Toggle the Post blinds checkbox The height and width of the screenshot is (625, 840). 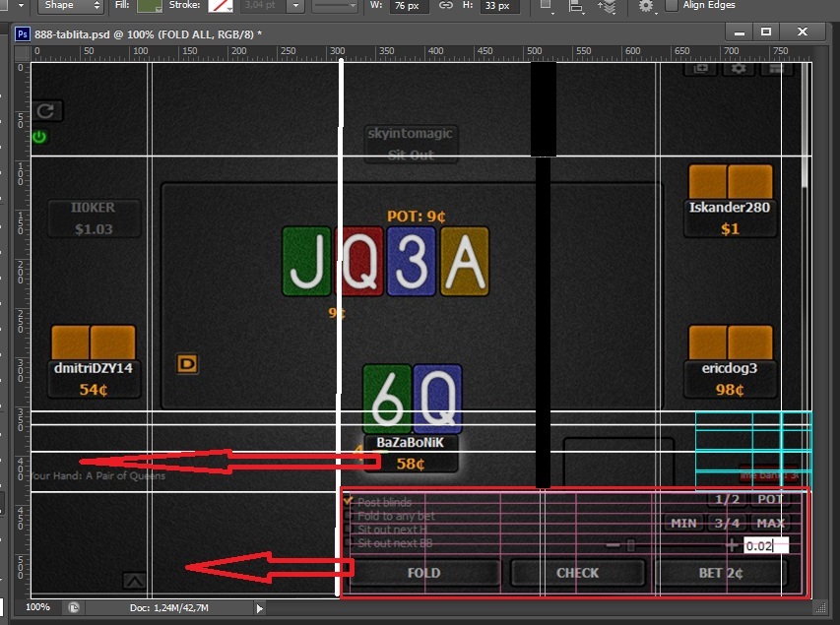[x=349, y=501]
